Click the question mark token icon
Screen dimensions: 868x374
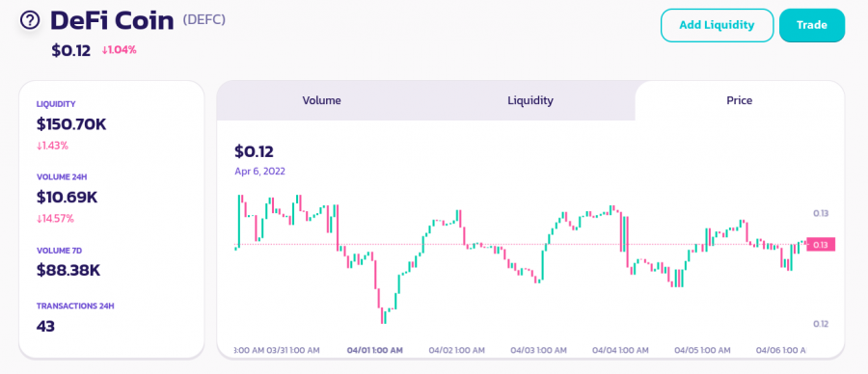30,20
